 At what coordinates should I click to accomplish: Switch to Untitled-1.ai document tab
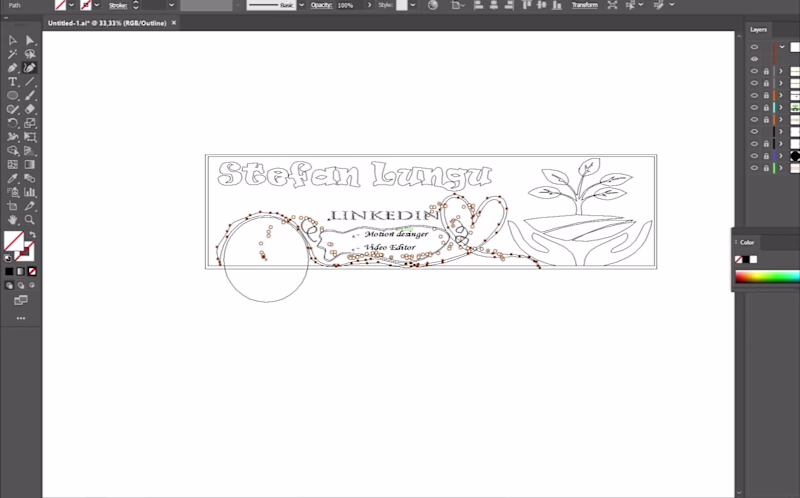[x=107, y=23]
